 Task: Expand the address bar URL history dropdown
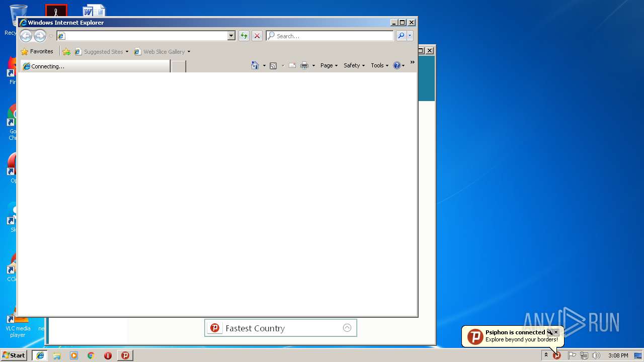click(x=231, y=36)
